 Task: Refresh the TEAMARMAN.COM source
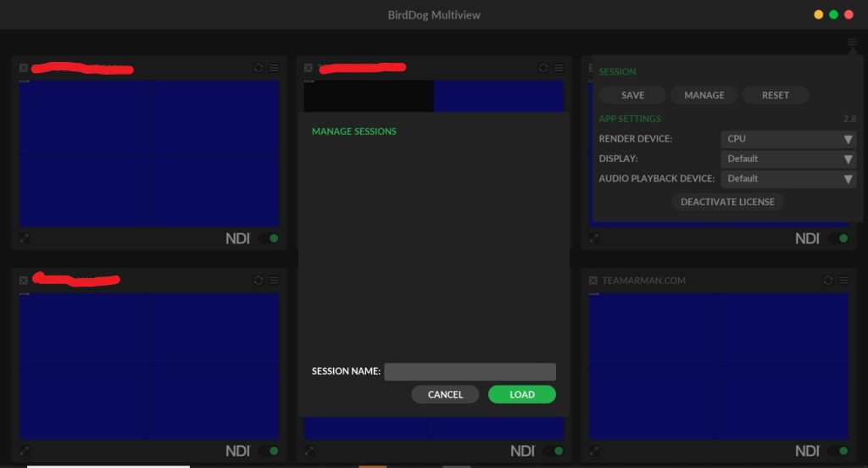pyautogui.click(x=828, y=280)
